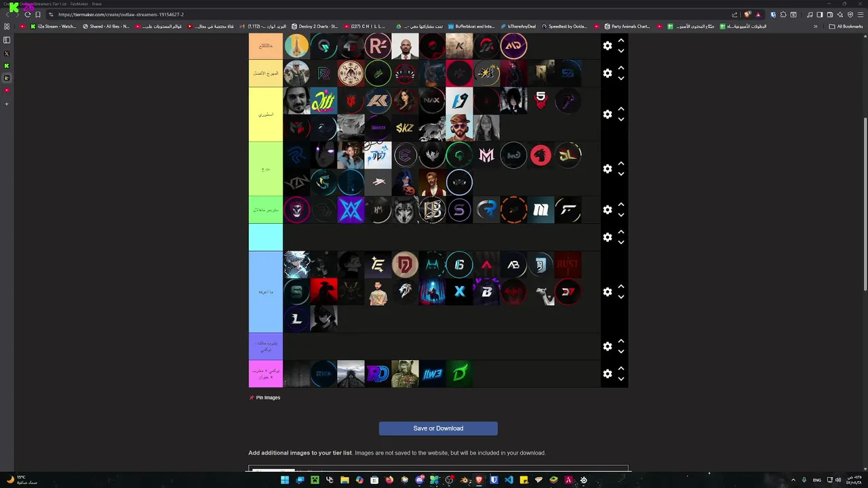This screenshot has height=488, width=868.
Task: Move the pink bottom tier up with its arrow
Action: pyautogui.click(x=620, y=369)
